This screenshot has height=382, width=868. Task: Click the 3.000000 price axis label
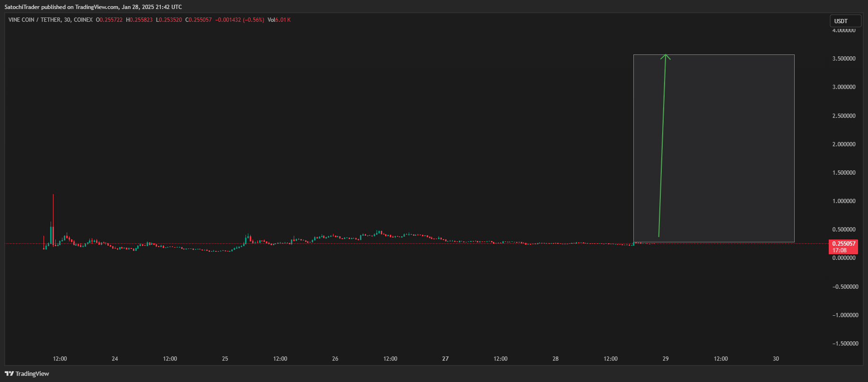coord(844,87)
